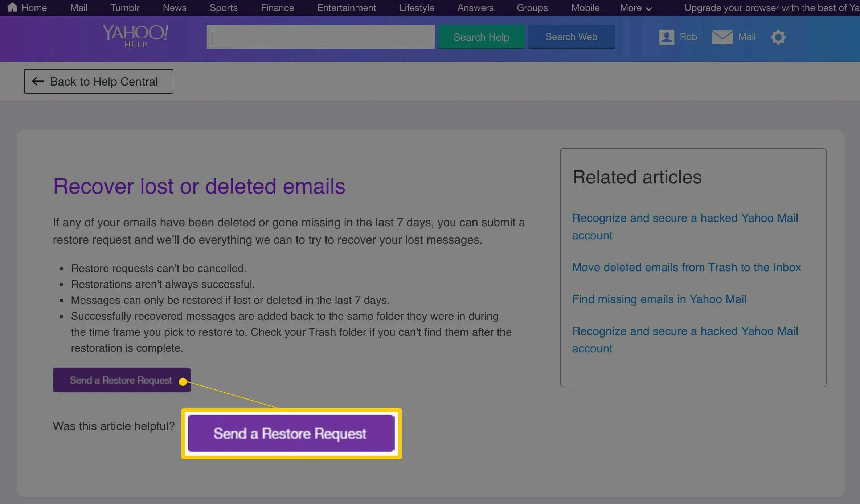Click the Home house icon
Image resolution: width=860 pixels, height=504 pixels.
click(12, 7)
